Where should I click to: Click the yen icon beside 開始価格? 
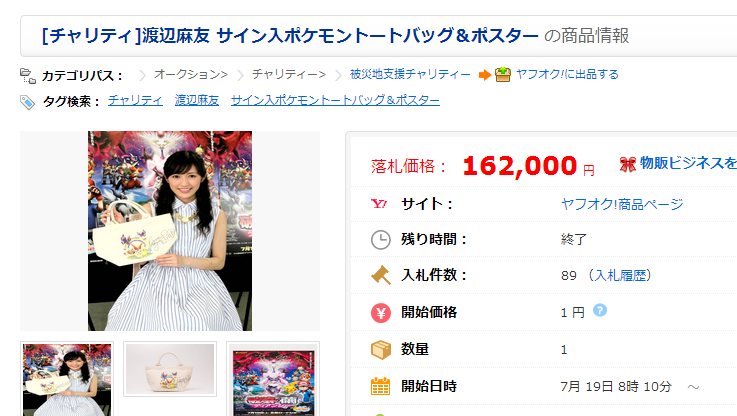pos(381,313)
